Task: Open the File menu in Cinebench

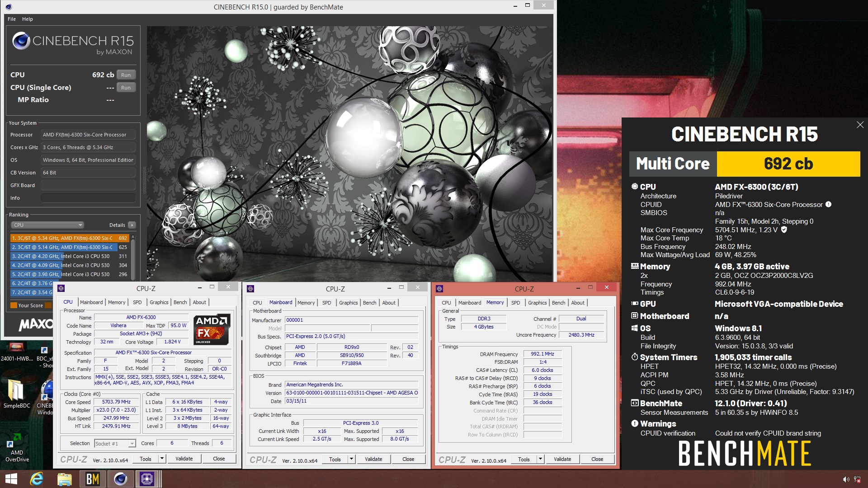Action: pyautogui.click(x=12, y=19)
